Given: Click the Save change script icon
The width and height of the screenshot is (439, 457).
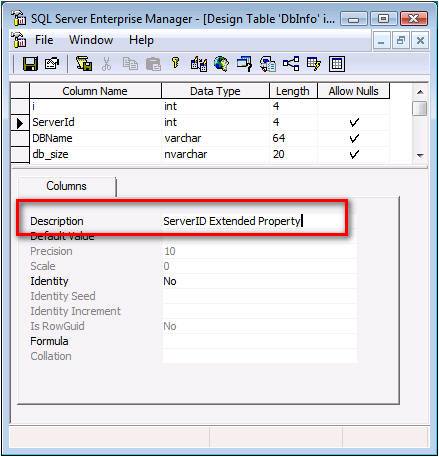Looking at the screenshot, I should pos(84,63).
